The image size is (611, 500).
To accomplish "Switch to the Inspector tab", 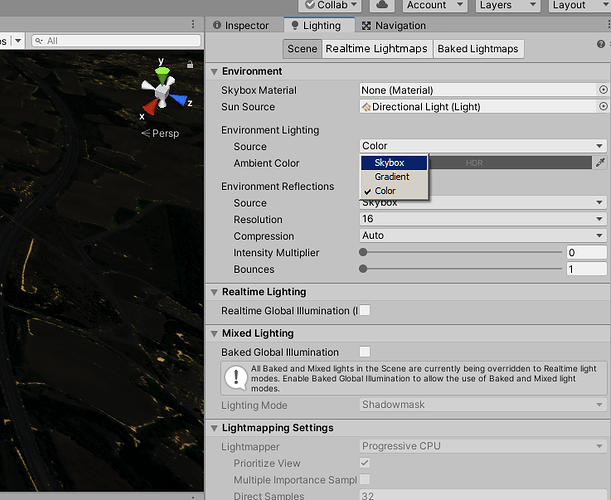I will point(242,26).
